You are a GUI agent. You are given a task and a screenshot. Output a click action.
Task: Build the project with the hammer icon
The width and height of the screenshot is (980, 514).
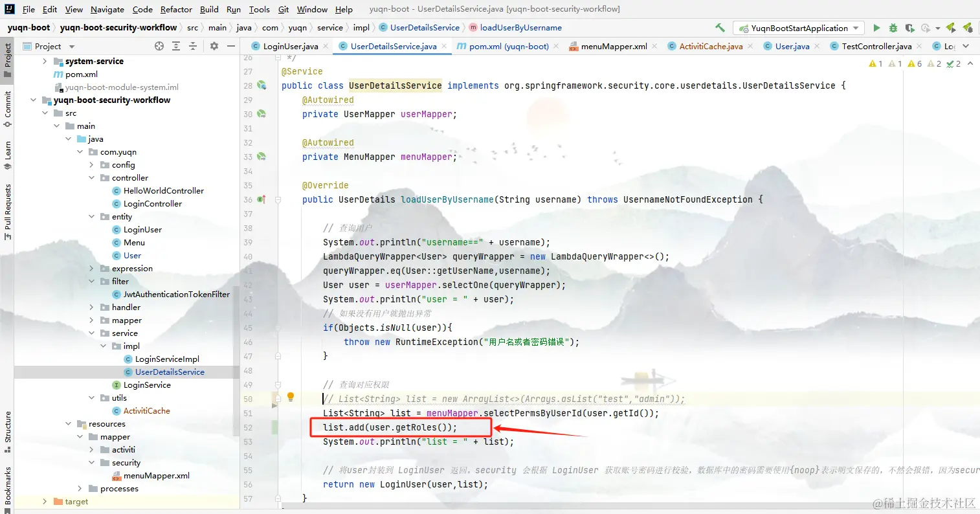(720, 28)
